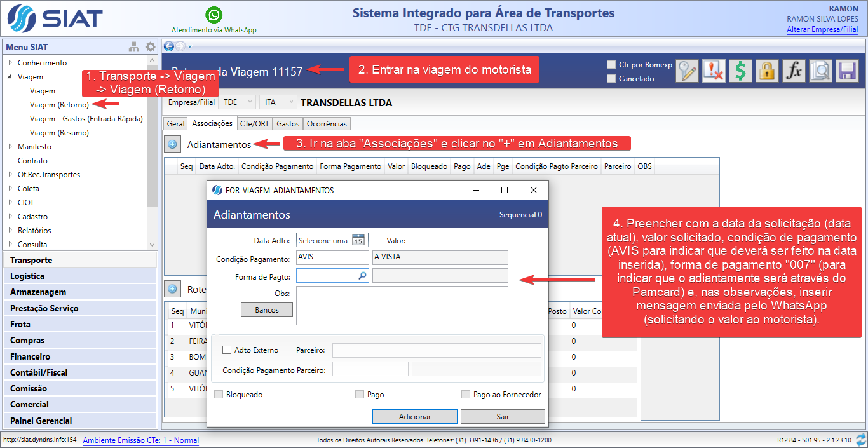Image resolution: width=868 pixels, height=448 pixels.
Task: Switch to the Gastos tab
Action: pyautogui.click(x=288, y=124)
